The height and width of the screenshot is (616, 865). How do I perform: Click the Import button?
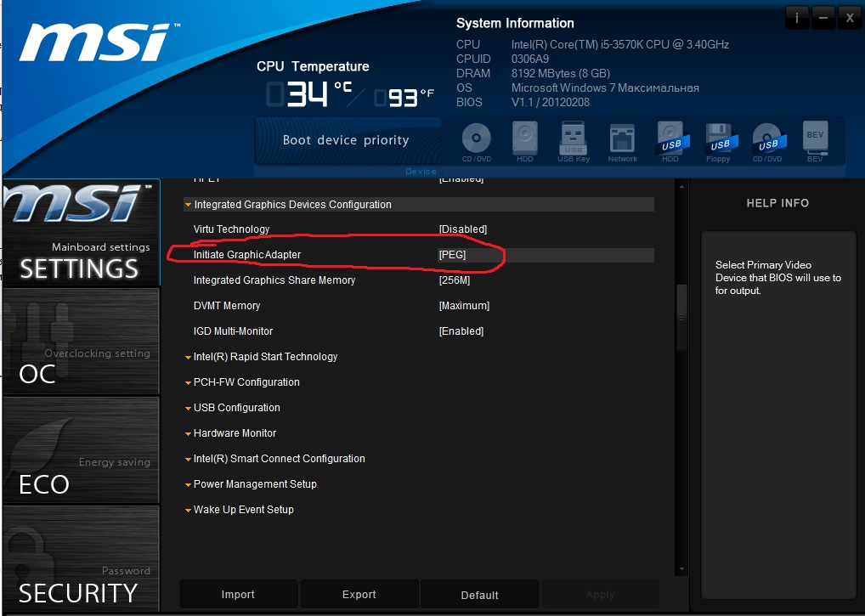238,595
